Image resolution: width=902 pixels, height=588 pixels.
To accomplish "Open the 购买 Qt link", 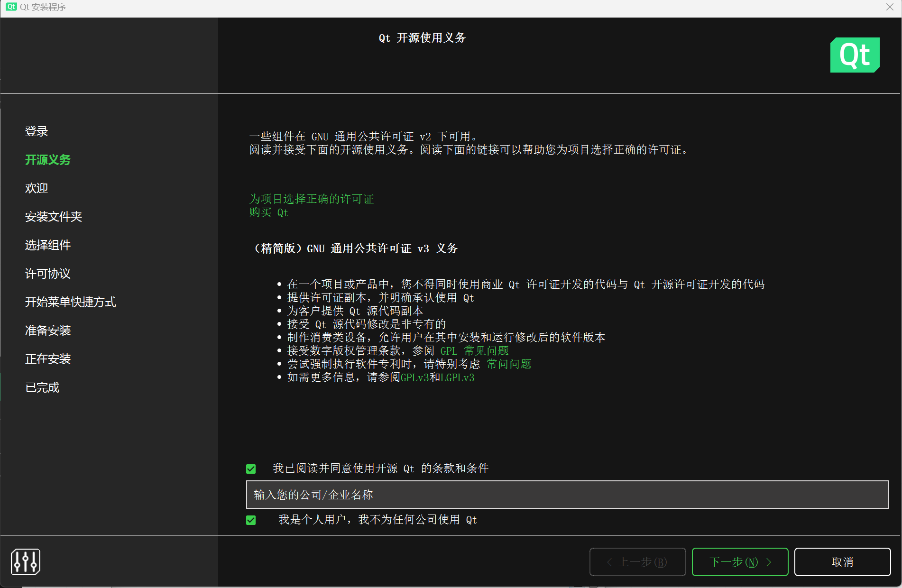I will (268, 212).
